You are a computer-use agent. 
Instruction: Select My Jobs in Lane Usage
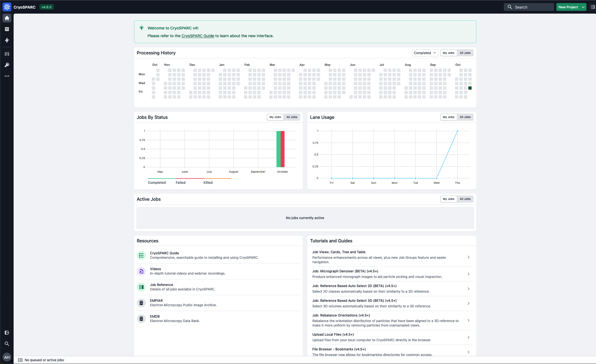click(x=449, y=117)
